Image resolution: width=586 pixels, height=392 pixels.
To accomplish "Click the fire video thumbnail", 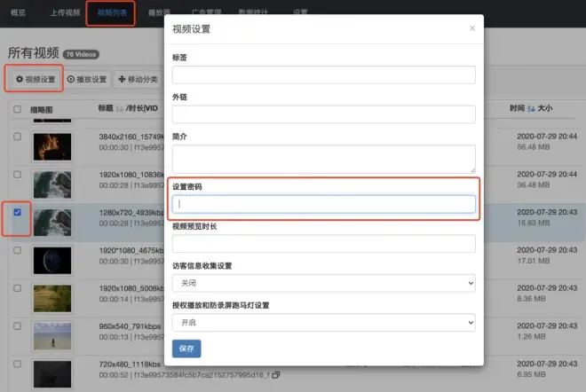I will [x=51, y=146].
